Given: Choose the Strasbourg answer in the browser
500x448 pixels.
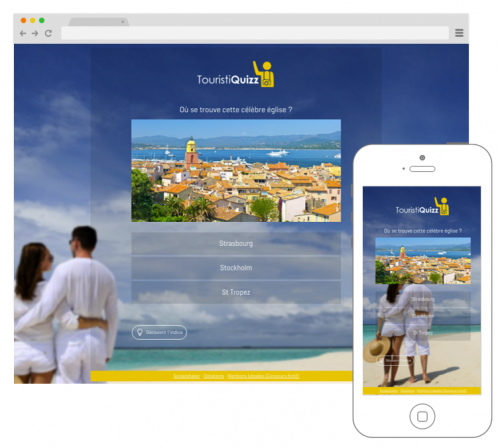Looking at the screenshot, I should click(236, 244).
